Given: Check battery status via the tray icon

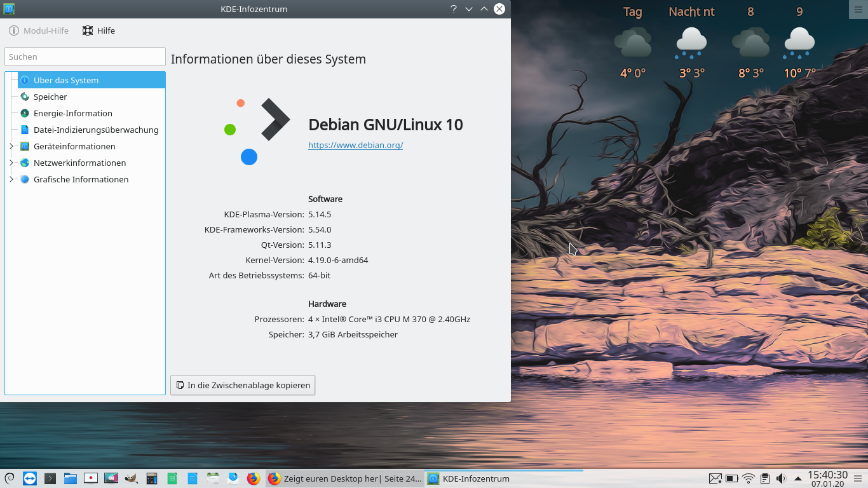Looking at the screenshot, I should click(731, 478).
